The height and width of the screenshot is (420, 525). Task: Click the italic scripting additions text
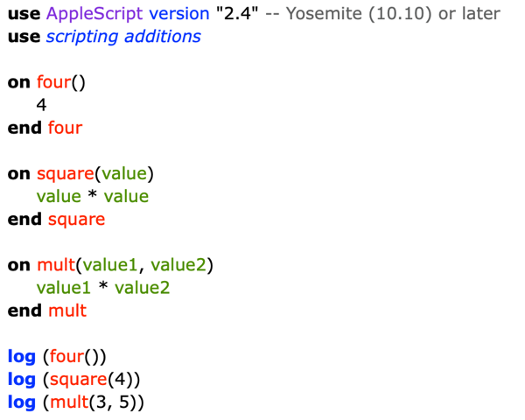(123, 37)
